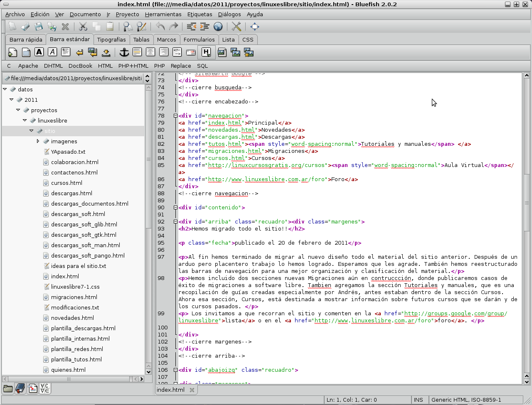Image resolution: width=532 pixels, height=405 pixels.
Task: Close the index.html document tab
Action: (192, 390)
